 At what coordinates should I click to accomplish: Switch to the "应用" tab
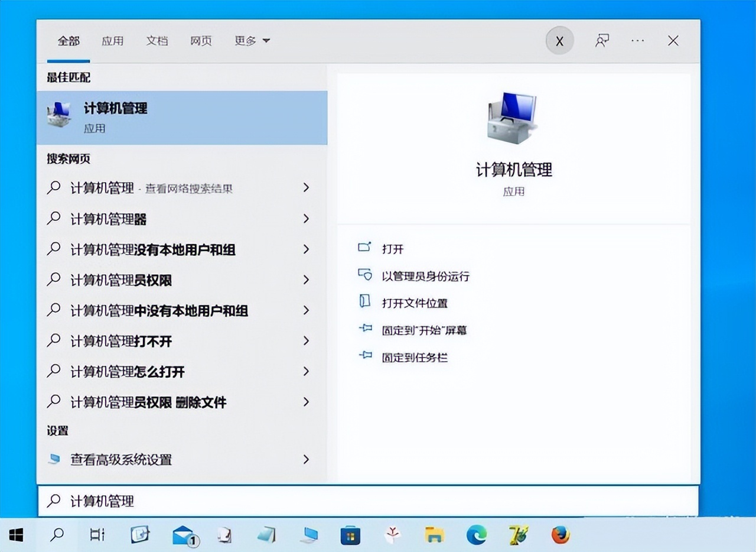(x=112, y=40)
